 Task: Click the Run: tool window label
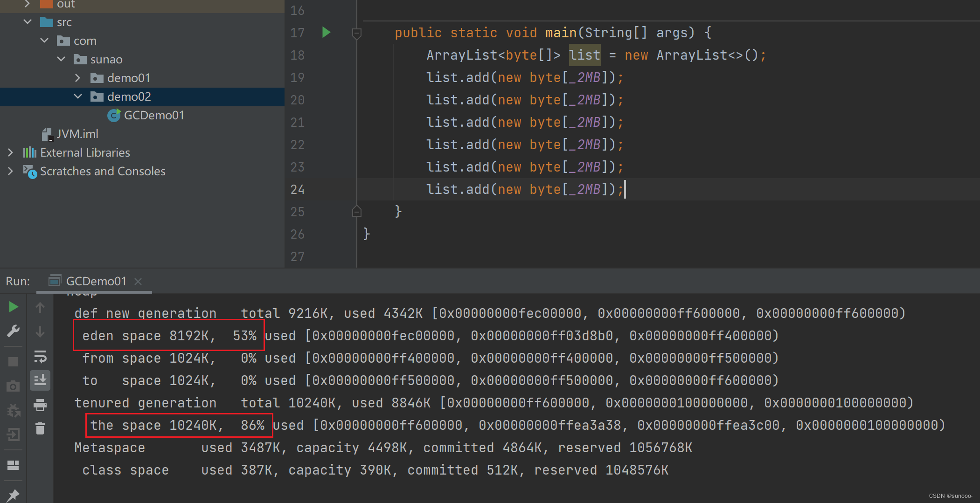(x=18, y=281)
